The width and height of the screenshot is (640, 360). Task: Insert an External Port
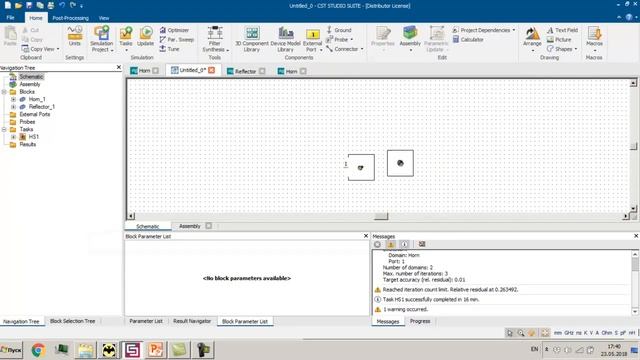312,40
